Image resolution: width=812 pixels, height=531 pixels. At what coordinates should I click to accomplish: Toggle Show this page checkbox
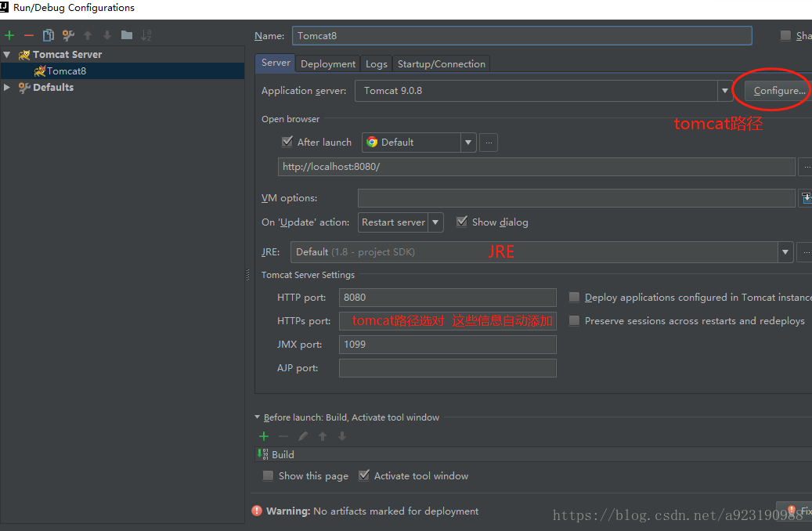(x=268, y=475)
